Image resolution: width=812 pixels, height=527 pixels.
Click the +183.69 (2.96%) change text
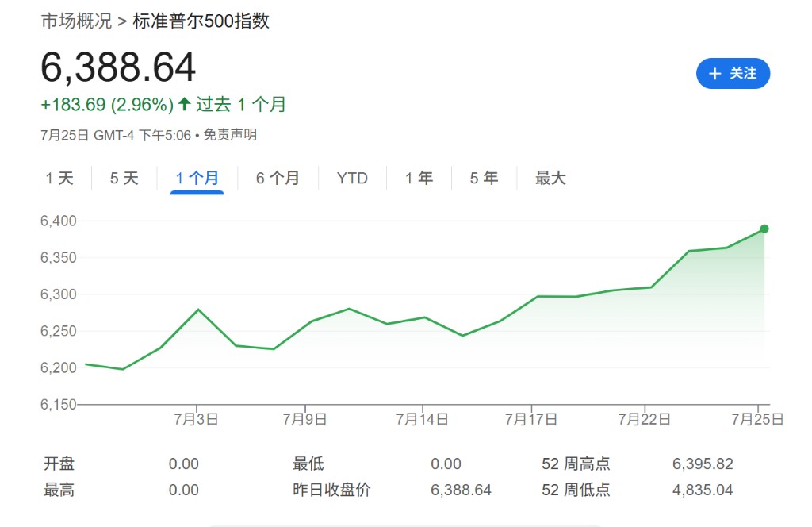click(x=107, y=105)
